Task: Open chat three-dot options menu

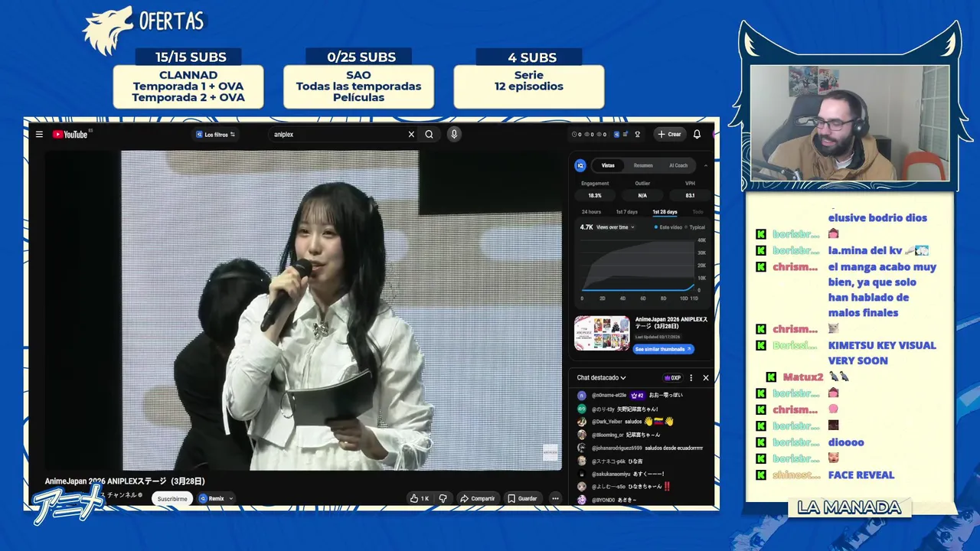Action: pyautogui.click(x=691, y=377)
